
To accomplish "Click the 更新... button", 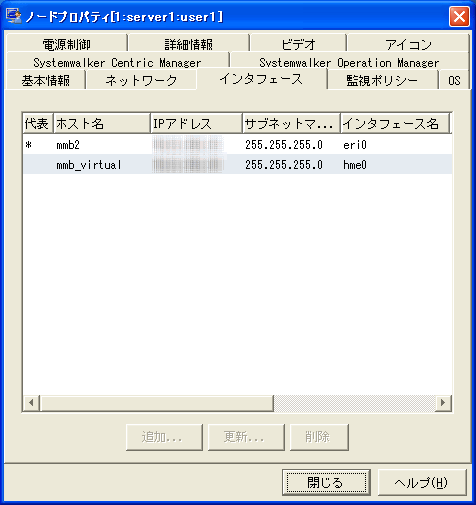I will coord(246,437).
